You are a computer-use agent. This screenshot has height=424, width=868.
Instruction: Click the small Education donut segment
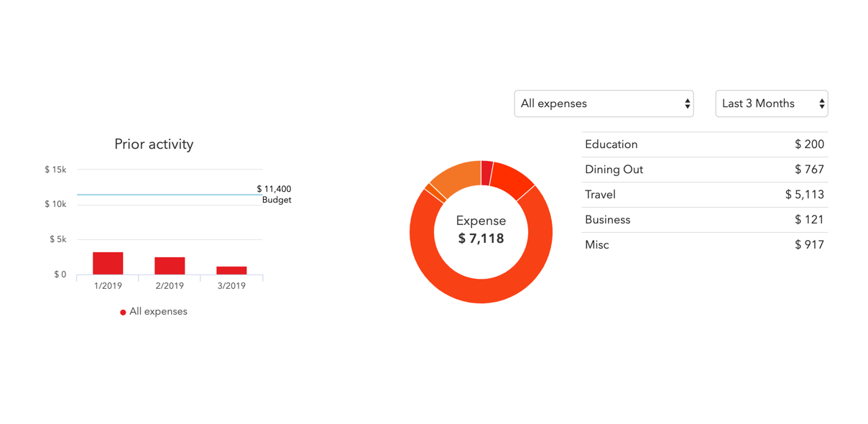pyautogui.click(x=487, y=172)
